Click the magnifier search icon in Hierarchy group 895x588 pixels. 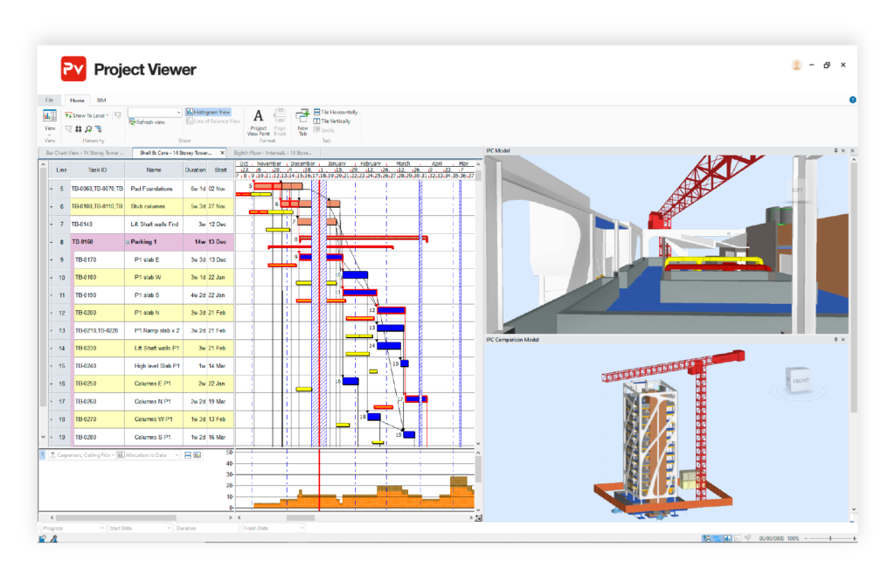[x=88, y=129]
